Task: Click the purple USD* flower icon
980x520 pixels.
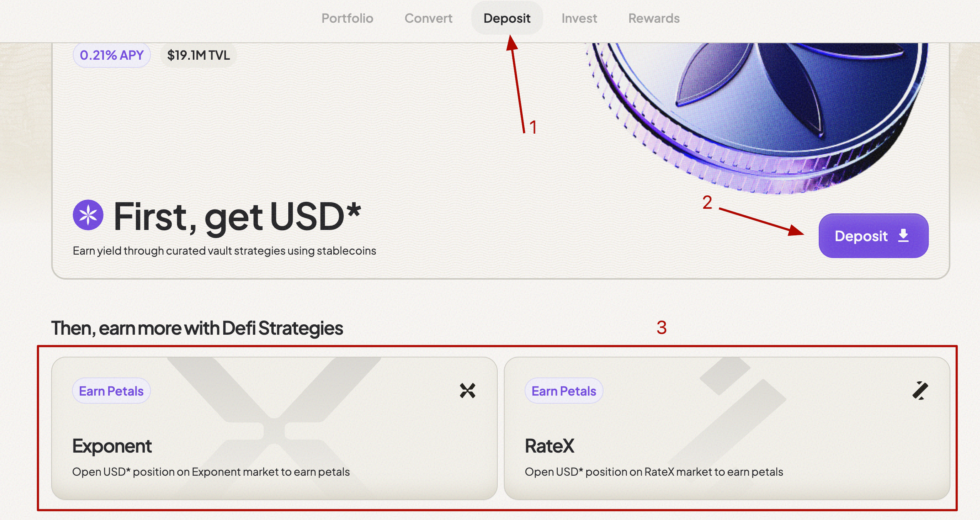Action: click(x=88, y=215)
